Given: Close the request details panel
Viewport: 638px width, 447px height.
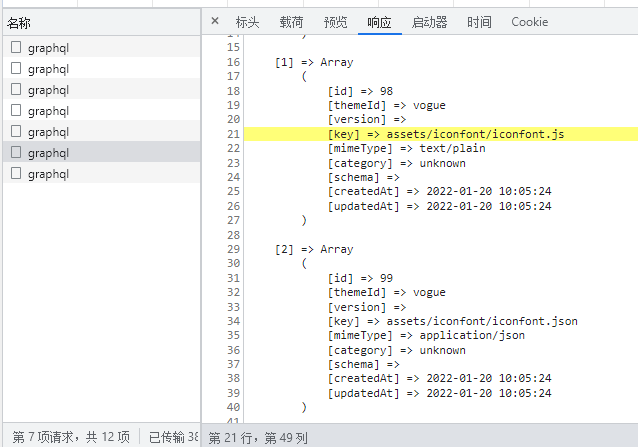Looking at the screenshot, I should click(215, 21).
